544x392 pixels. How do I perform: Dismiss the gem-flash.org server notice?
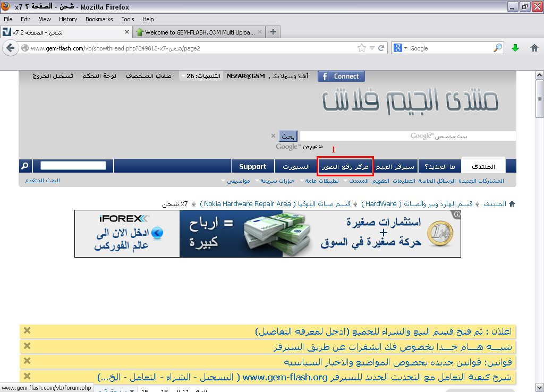[27, 376]
